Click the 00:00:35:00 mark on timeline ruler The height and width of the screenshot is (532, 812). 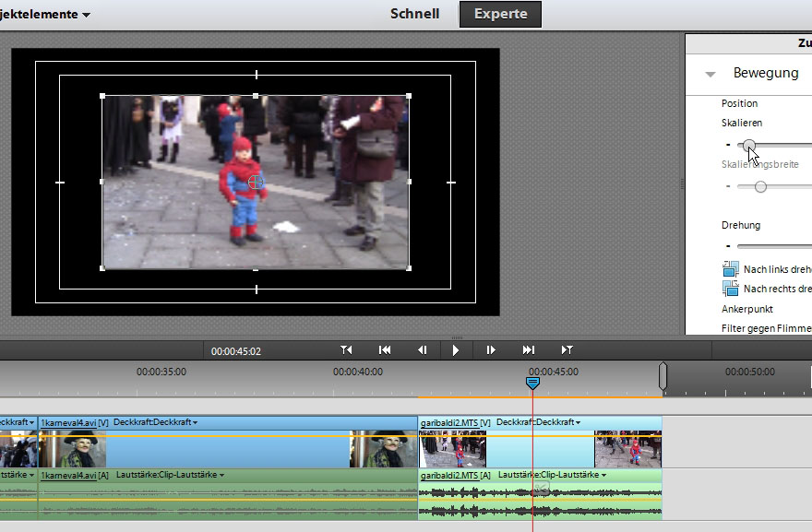pyautogui.click(x=161, y=372)
